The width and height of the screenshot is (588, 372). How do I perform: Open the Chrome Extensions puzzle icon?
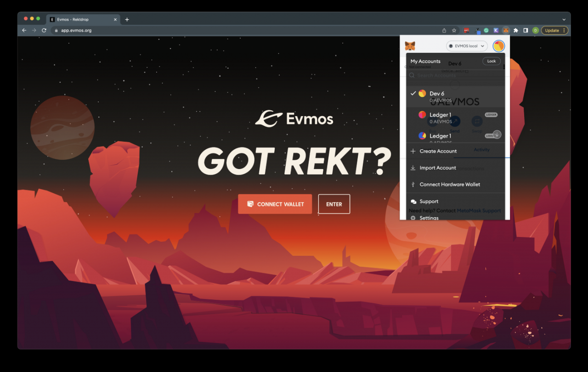[516, 30]
